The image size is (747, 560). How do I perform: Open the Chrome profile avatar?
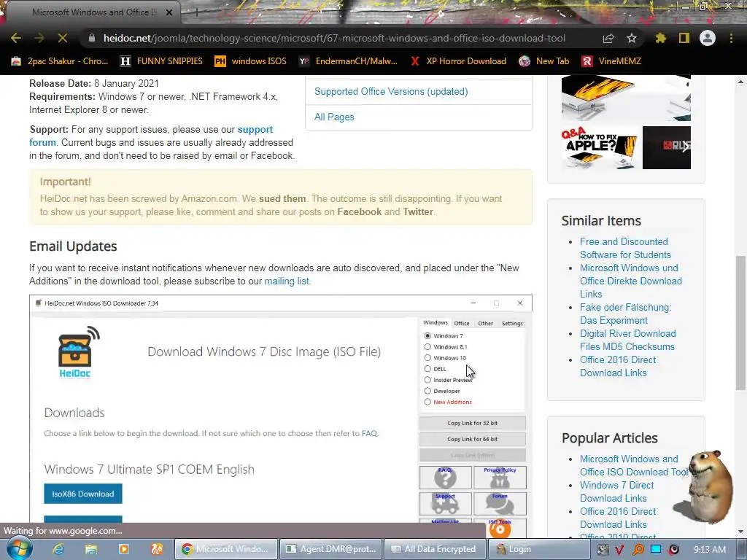[708, 38]
